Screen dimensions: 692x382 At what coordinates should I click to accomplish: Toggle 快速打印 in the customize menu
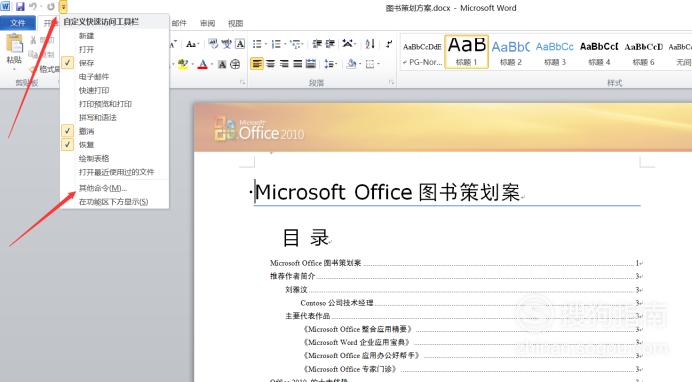pos(114,90)
